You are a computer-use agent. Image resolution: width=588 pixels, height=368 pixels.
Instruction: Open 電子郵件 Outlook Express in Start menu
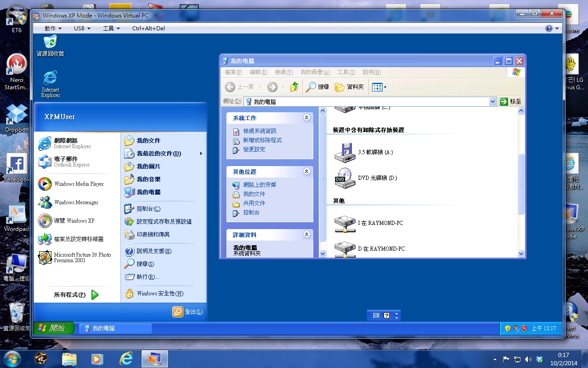pos(76,161)
